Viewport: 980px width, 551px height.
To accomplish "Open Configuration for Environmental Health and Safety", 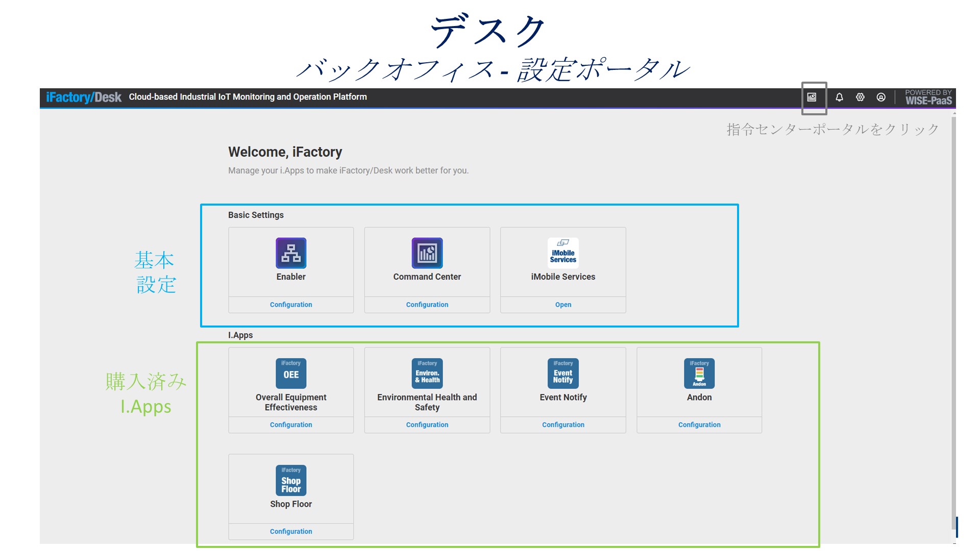I will (x=427, y=424).
